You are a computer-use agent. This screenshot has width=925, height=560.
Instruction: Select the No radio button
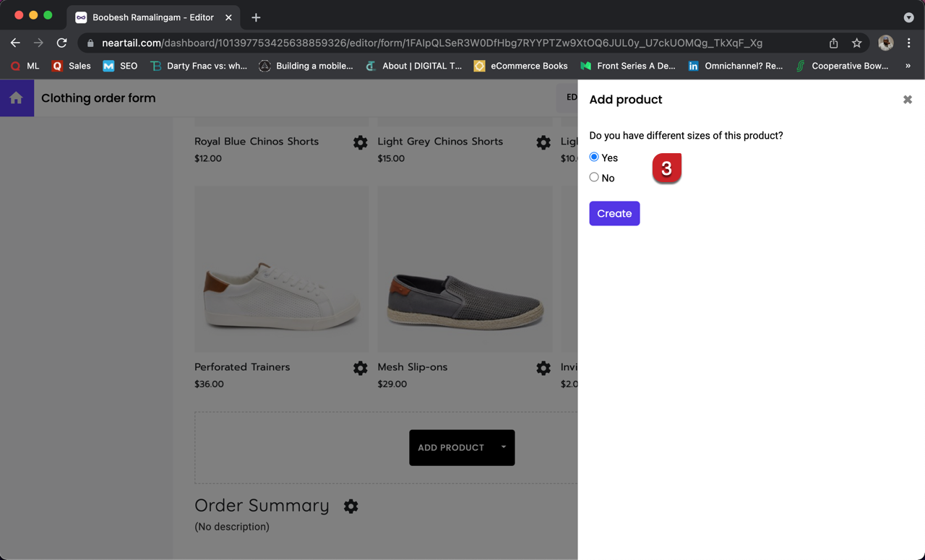click(594, 177)
